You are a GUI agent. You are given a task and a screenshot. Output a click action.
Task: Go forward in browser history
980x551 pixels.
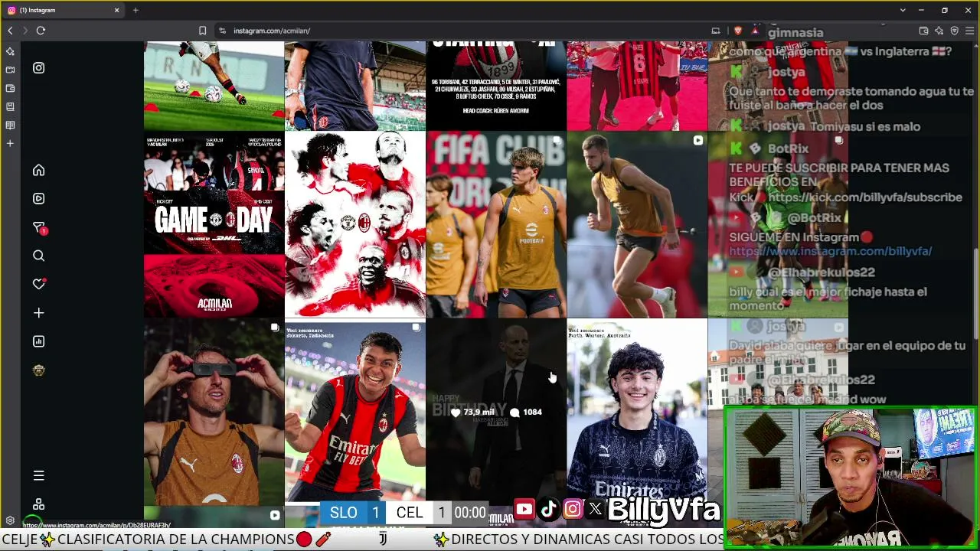(x=24, y=31)
